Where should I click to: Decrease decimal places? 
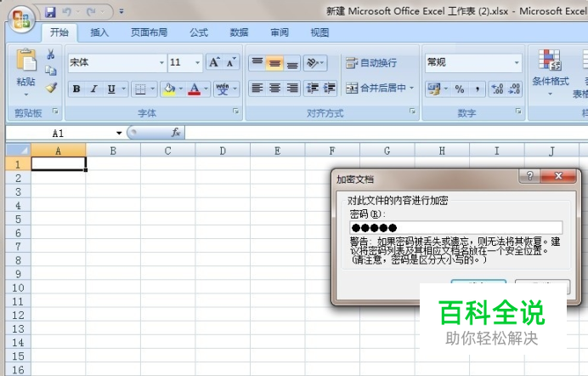[514, 89]
